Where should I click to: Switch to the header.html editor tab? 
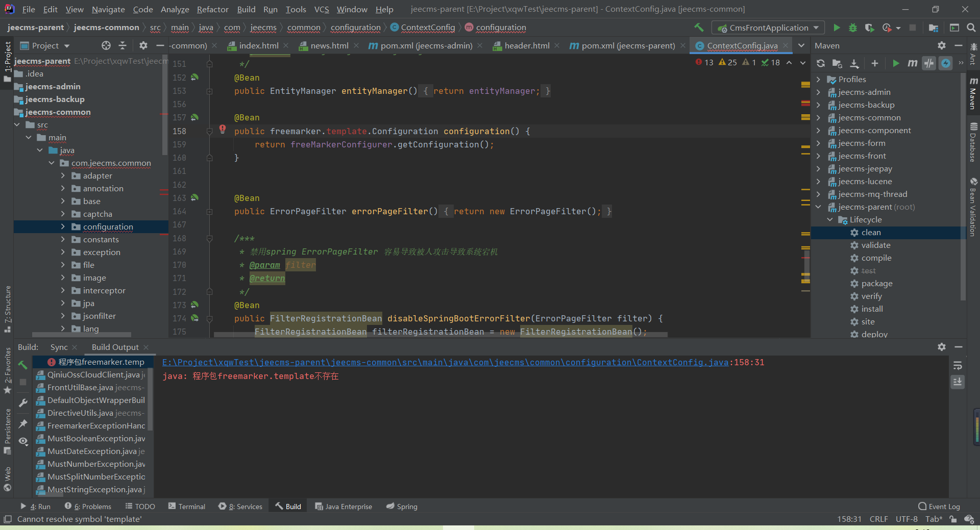pos(526,46)
